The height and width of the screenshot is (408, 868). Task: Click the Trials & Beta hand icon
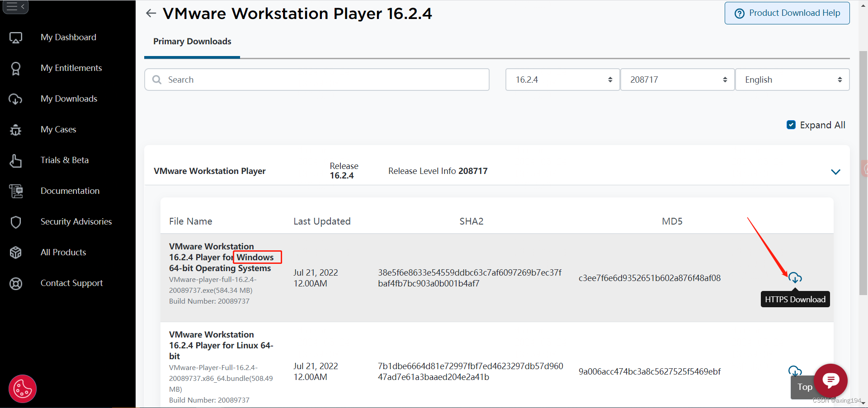click(16, 160)
